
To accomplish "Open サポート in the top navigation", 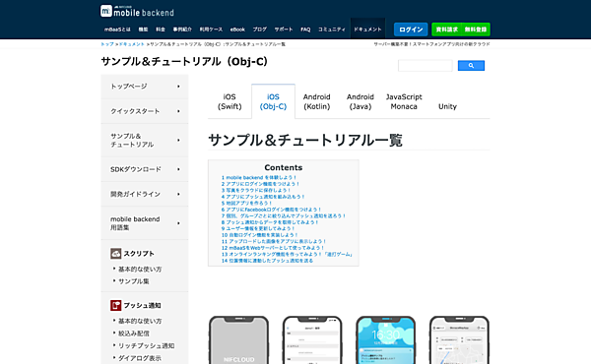I will (x=284, y=30).
